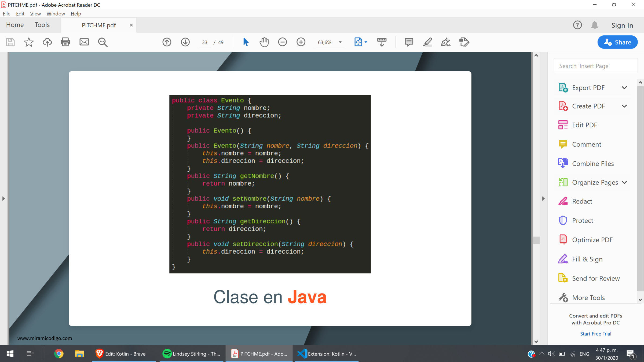Viewport: 644px width, 362px height.
Task: Click the Print file icon
Action: (65, 42)
